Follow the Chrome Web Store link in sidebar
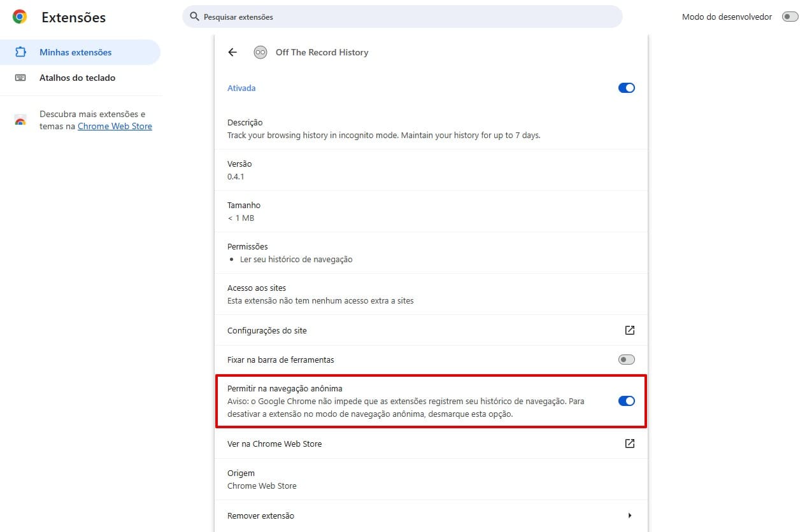The width and height of the screenshot is (805, 532). (x=115, y=126)
